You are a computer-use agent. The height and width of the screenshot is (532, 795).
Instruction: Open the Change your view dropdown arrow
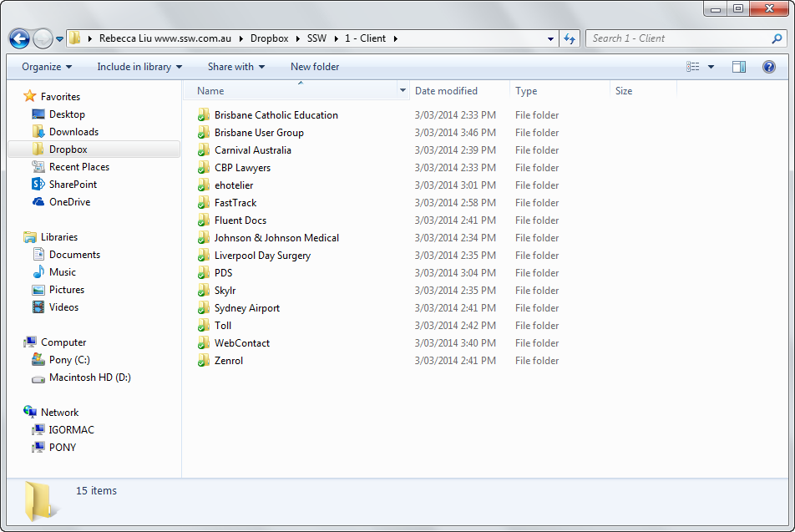(x=711, y=67)
